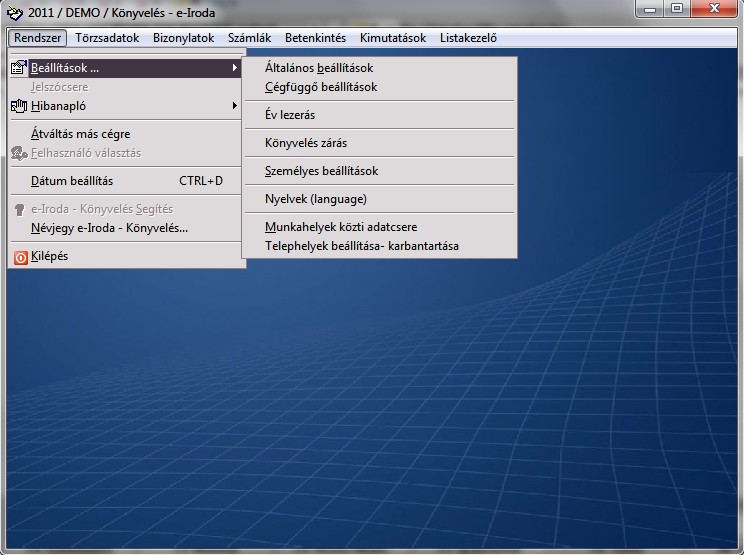Open the Törzsadatok menu

pyautogui.click(x=107, y=38)
